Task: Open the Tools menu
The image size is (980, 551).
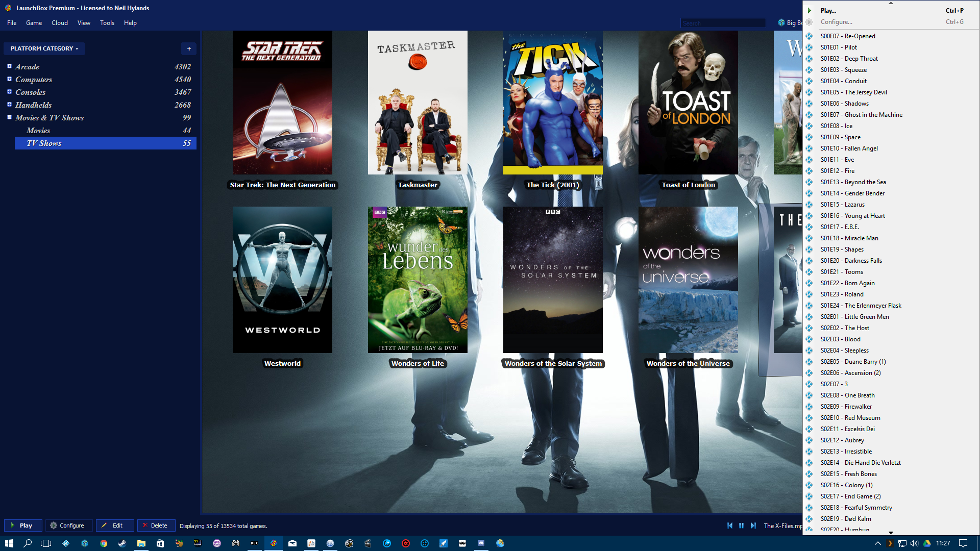Action: tap(107, 23)
